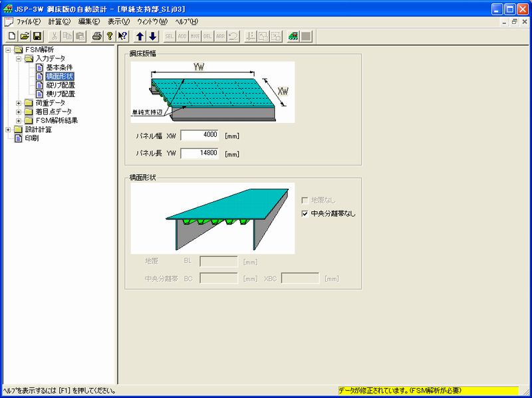
Task: Click the yellow question mark help icon
Action: pos(110,36)
